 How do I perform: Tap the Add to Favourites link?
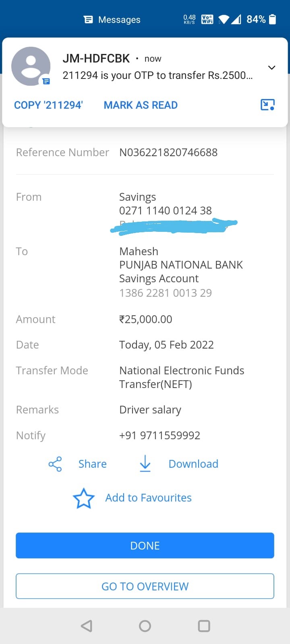pos(148,498)
